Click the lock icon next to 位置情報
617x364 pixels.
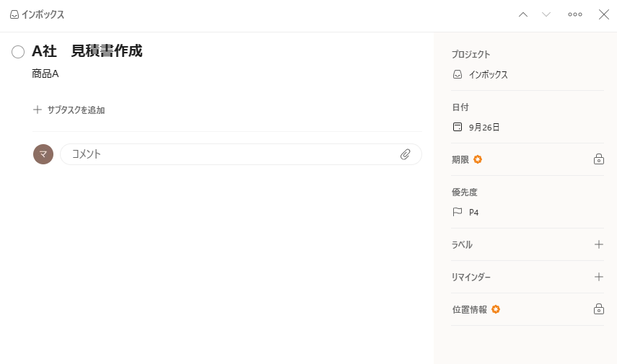[598, 309]
